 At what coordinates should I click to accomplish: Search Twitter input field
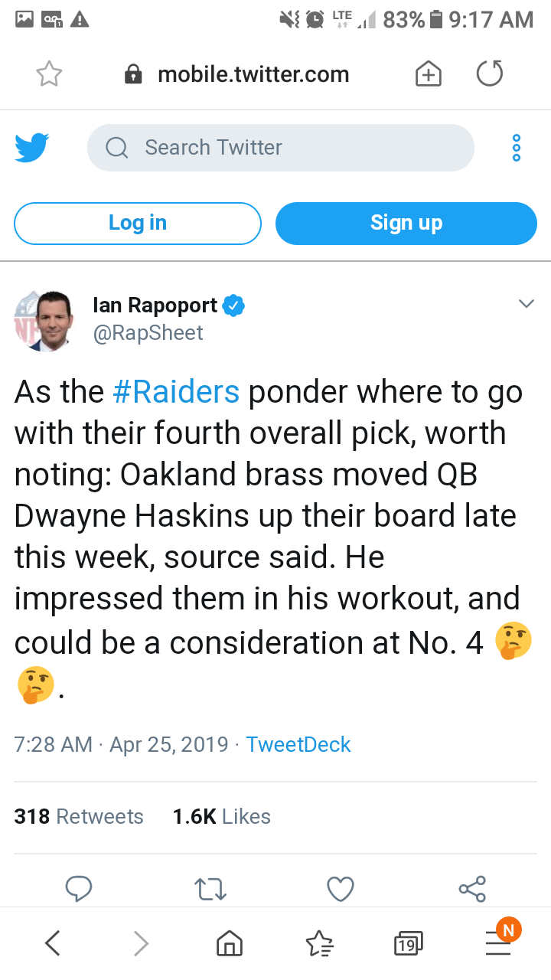click(281, 147)
